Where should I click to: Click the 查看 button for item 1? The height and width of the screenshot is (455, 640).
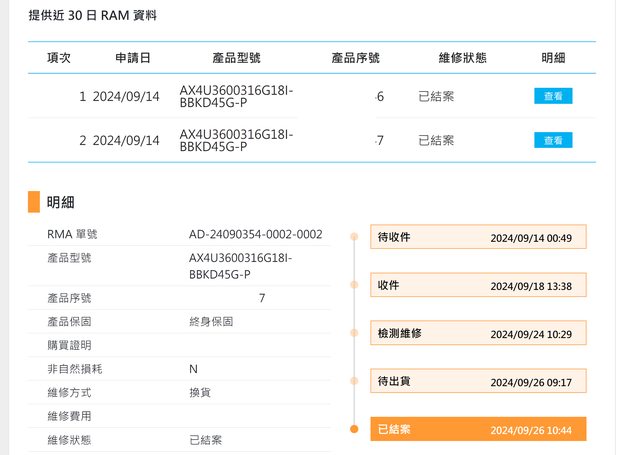coord(553,97)
